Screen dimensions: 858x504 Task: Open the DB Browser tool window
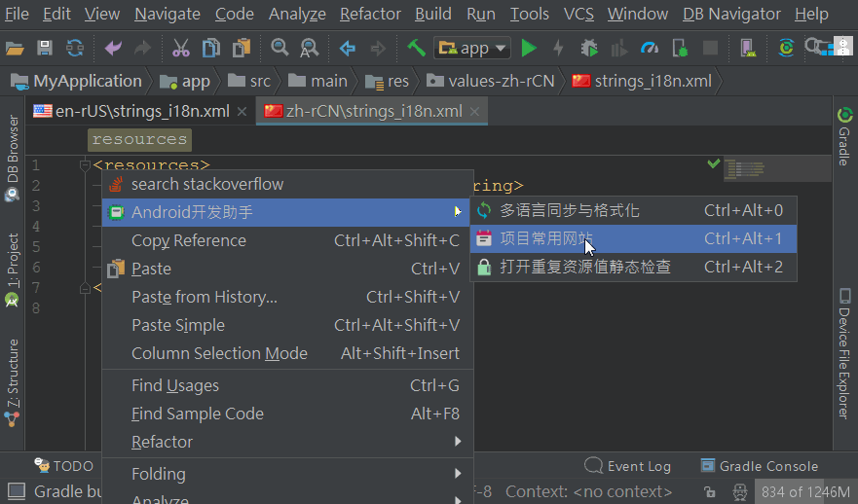point(12,158)
